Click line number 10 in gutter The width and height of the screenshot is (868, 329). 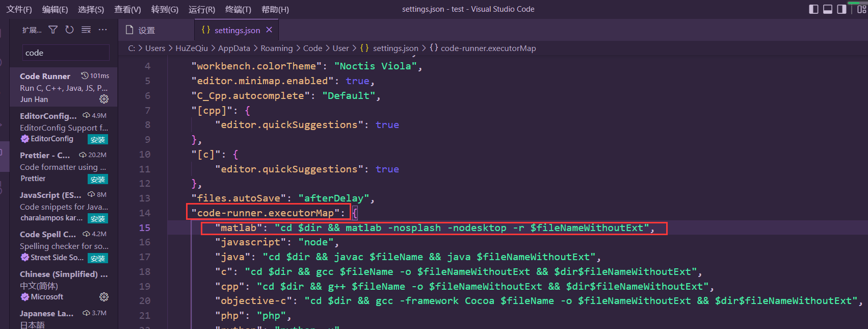[x=145, y=154]
